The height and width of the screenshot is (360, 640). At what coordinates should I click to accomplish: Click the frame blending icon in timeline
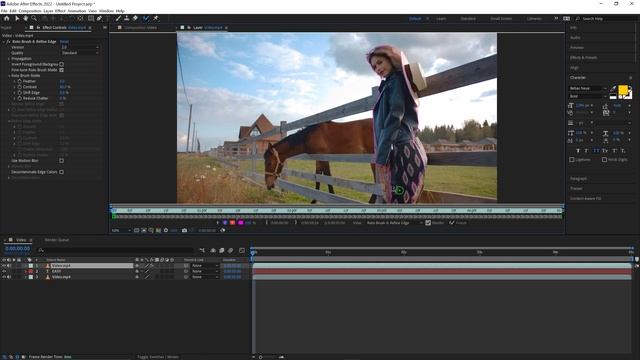[x=222, y=250]
